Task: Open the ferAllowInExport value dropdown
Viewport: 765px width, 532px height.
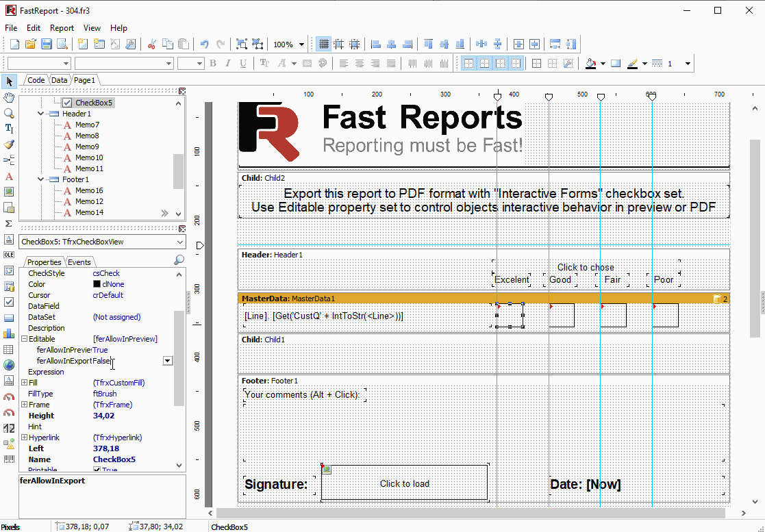Action: (x=167, y=361)
